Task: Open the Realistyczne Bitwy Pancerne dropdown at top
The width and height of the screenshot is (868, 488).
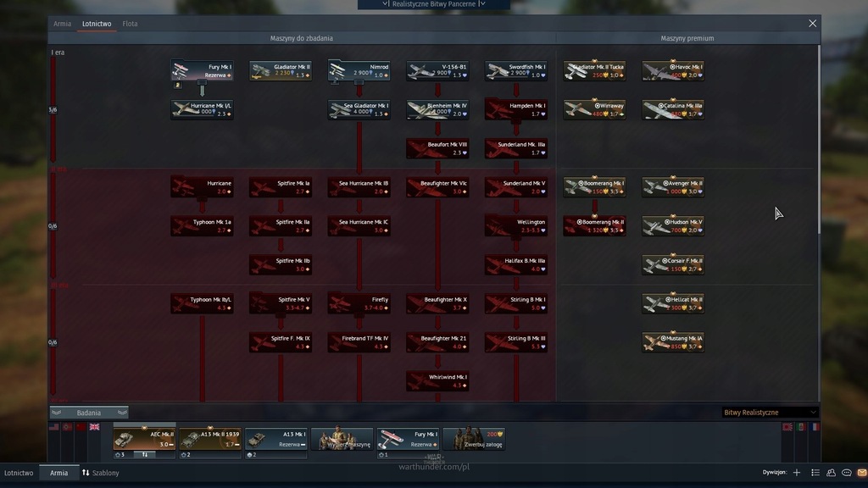Action: 434,4
